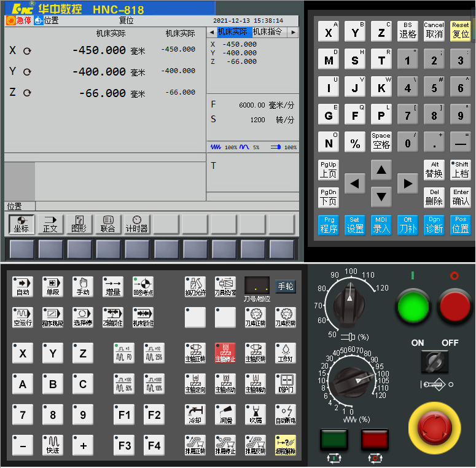Toggle Z轴锁住 Z-axis lock
Screen dimensions: 476x468
tap(113, 317)
